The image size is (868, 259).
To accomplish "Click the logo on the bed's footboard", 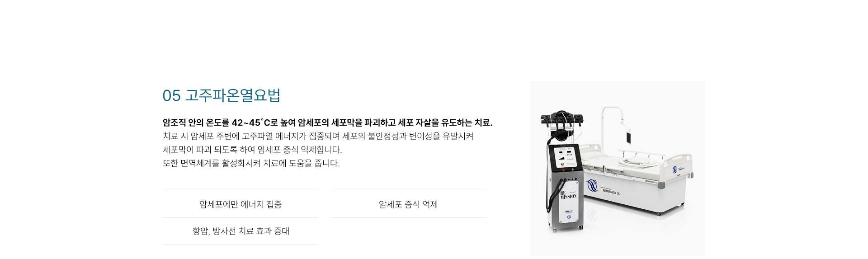I will tap(675, 170).
